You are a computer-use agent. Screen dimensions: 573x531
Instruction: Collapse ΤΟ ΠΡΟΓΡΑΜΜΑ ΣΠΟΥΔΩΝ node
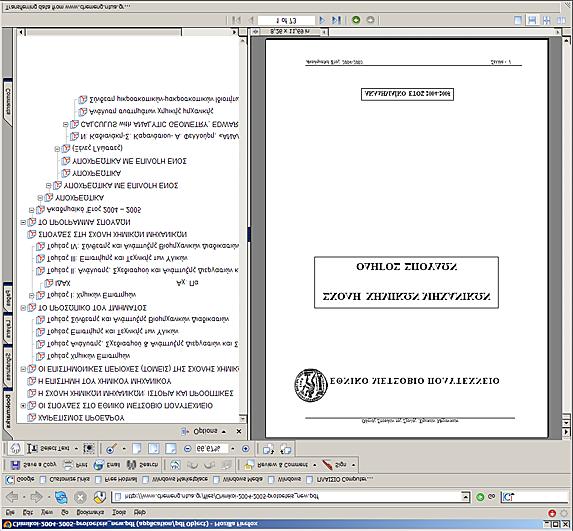pos(23,222)
